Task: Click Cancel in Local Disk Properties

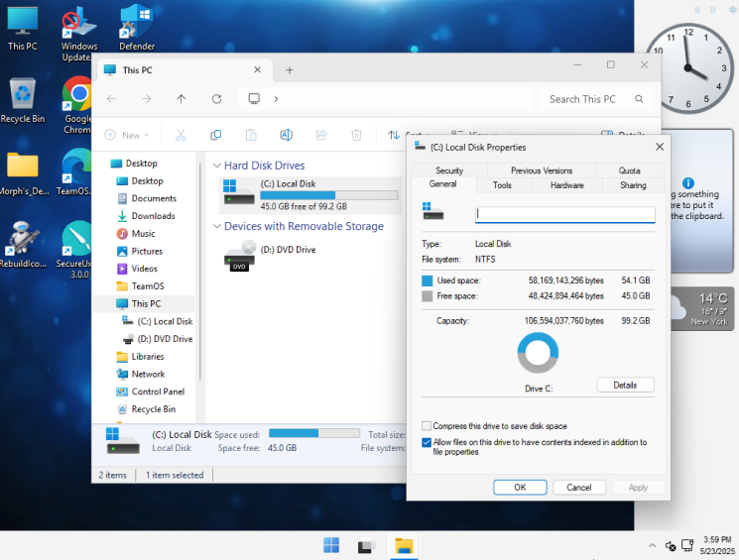Action: (x=578, y=488)
